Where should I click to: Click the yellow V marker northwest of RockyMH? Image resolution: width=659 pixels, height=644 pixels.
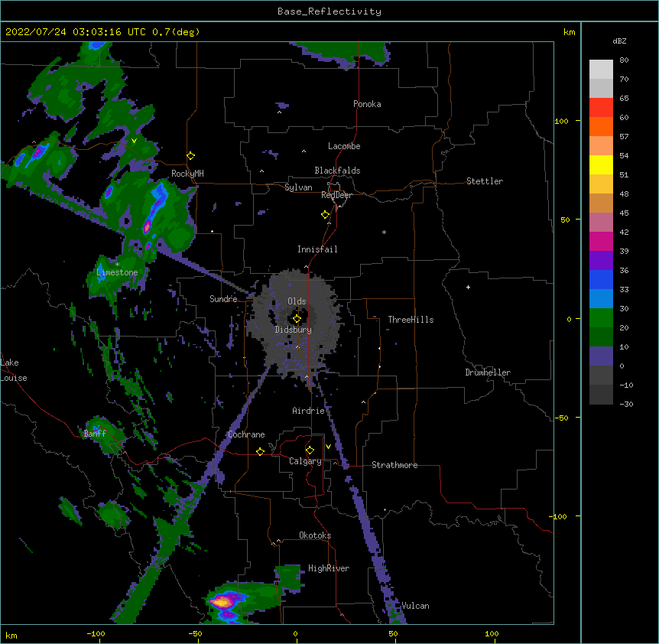coord(134,141)
